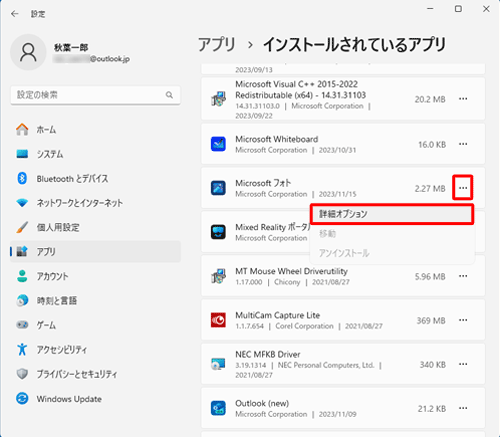
Task: Maximize the 設定 window
Action: pyautogui.click(x=458, y=9)
